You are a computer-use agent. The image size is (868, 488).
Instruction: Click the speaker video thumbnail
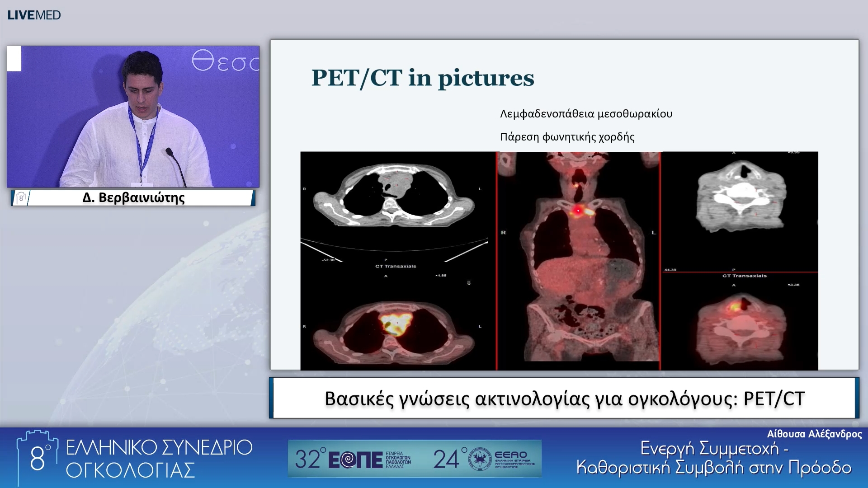(x=133, y=117)
